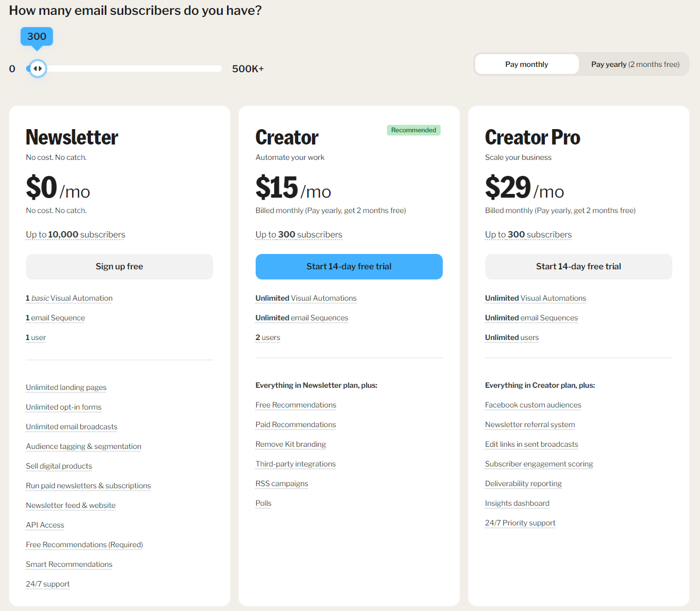Click Up to 10,000 subscribers text
This screenshot has width=700, height=611.
coord(75,235)
